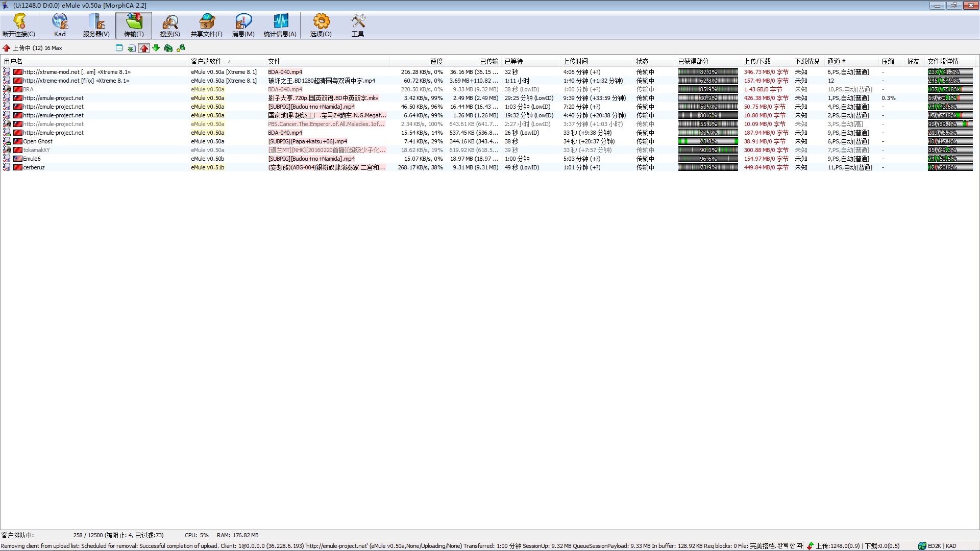Open the Search (搜索) page
The image size is (980, 551).
click(x=170, y=26)
